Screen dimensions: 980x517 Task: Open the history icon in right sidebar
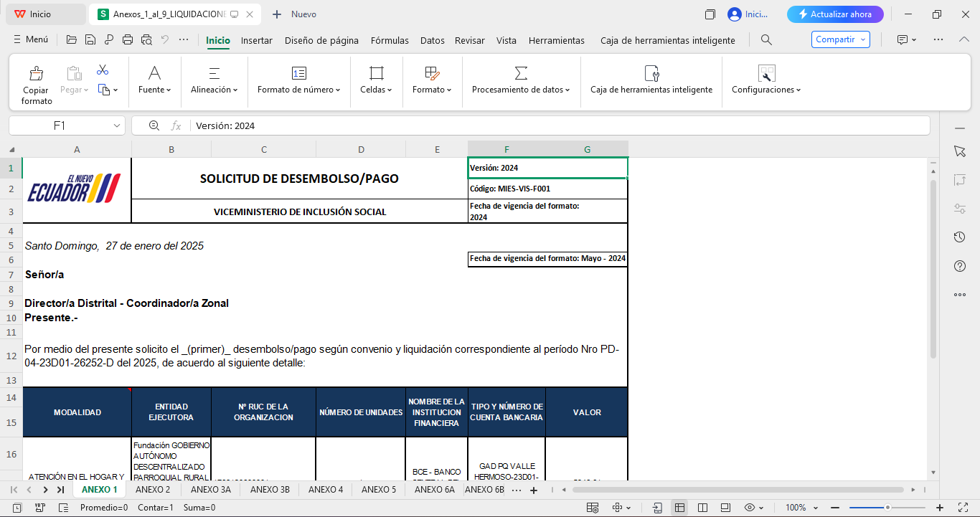pyautogui.click(x=960, y=237)
